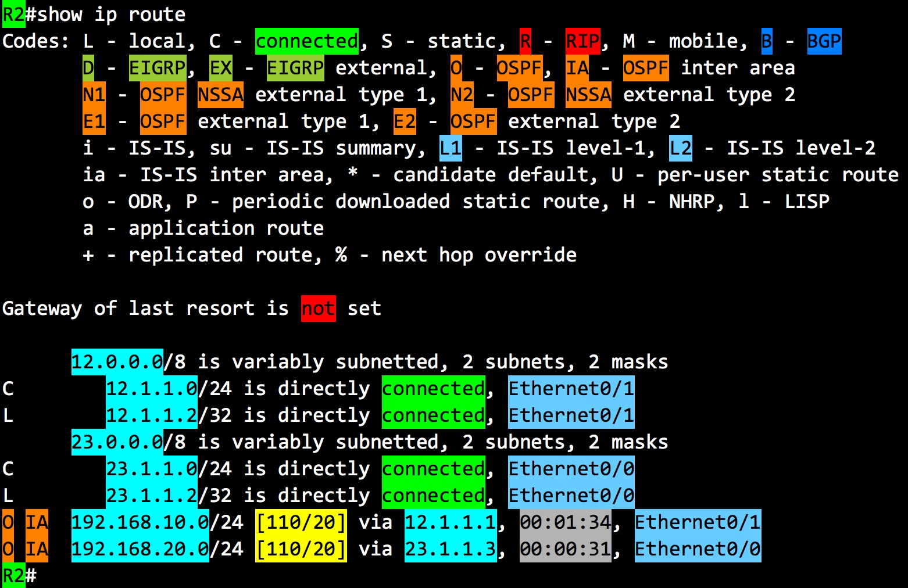Click the green 'EX' code
The image size is (908, 588).
pyautogui.click(x=221, y=68)
